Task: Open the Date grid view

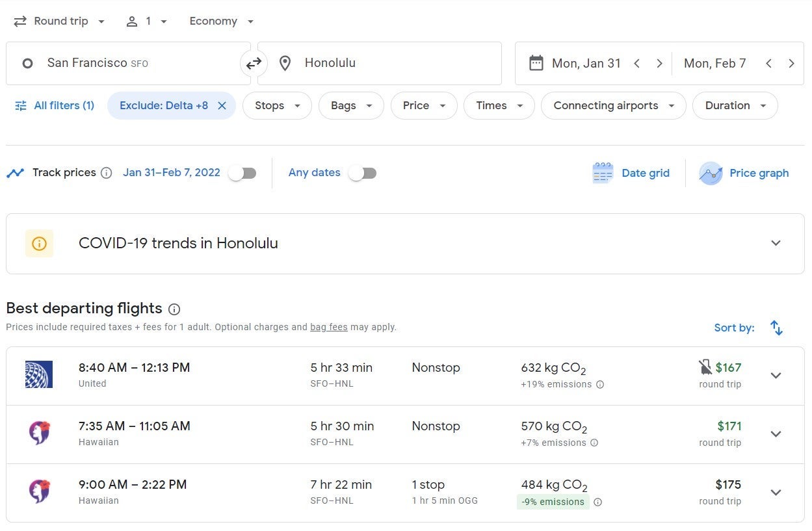Action: coord(631,173)
